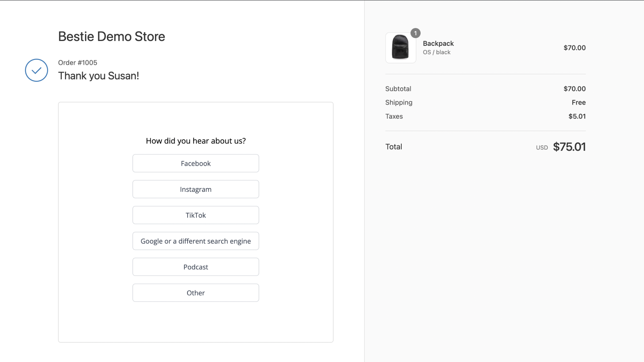Choose the Podcast answer

point(196,267)
